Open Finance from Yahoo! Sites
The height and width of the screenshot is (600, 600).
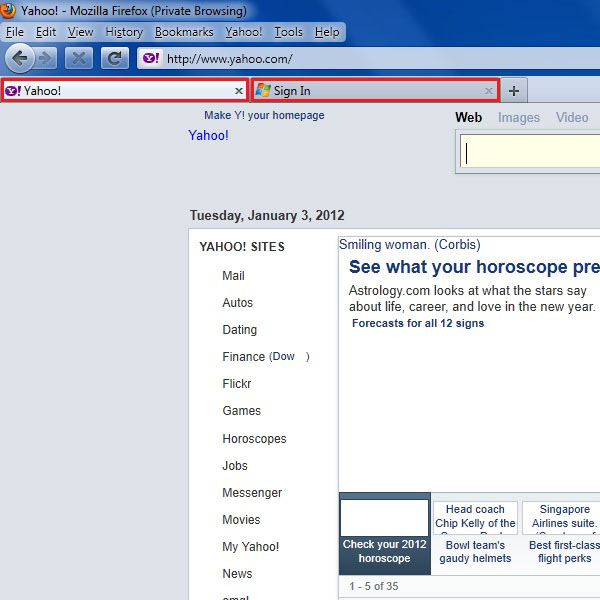tap(244, 357)
